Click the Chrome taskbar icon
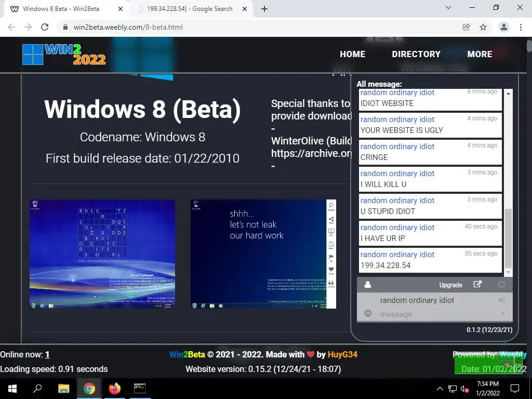The width and height of the screenshot is (532, 399). [x=89, y=389]
